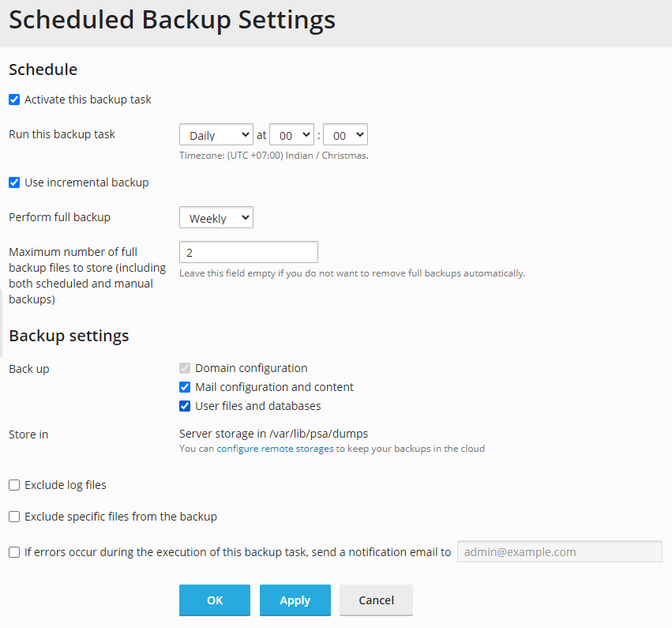Click the Apply button
This screenshot has height=628, width=672.
tap(295, 600)
